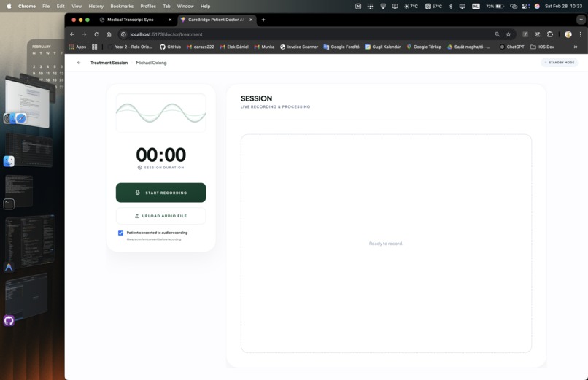
Task: Open the History menu
Action: point(96,6)
